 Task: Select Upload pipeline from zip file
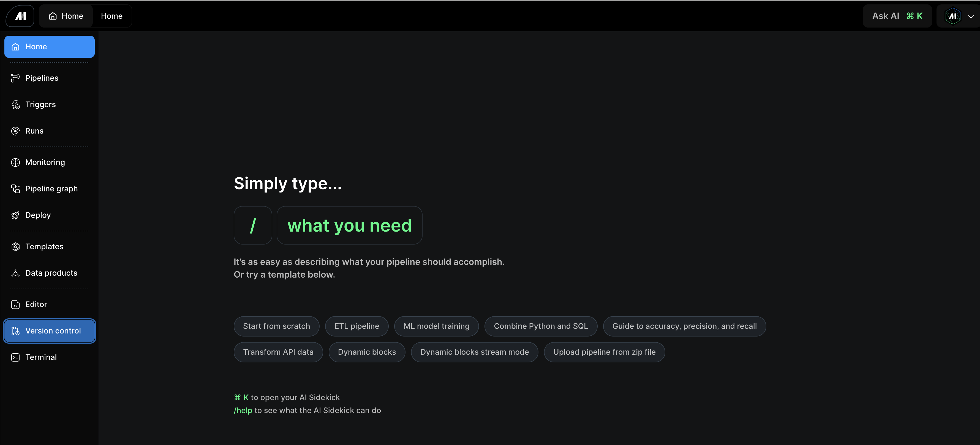point(604,352)
